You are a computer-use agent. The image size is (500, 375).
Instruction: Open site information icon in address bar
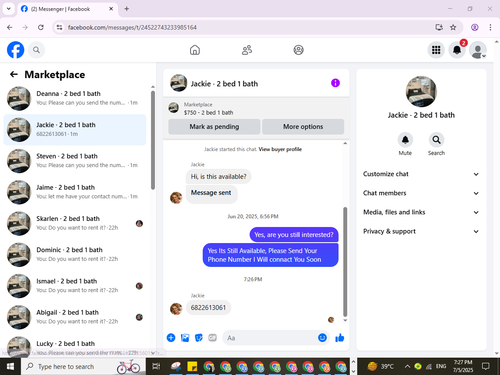(59, 27)
